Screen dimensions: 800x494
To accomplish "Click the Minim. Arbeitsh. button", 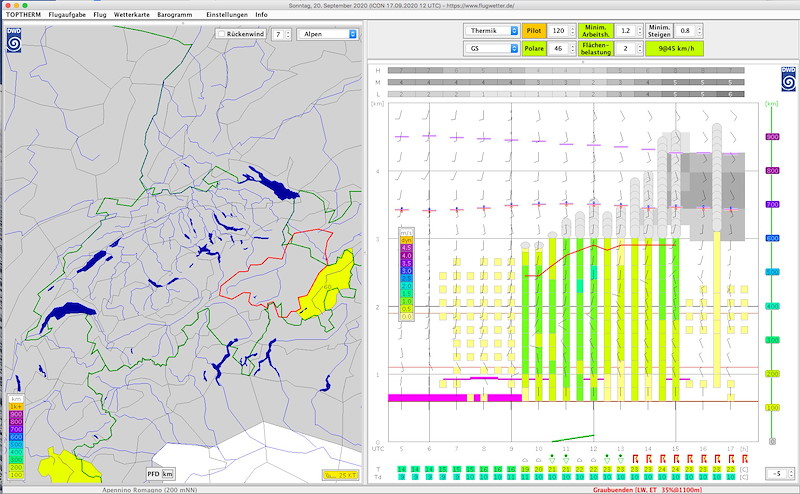I will click(x=595, y=31).
